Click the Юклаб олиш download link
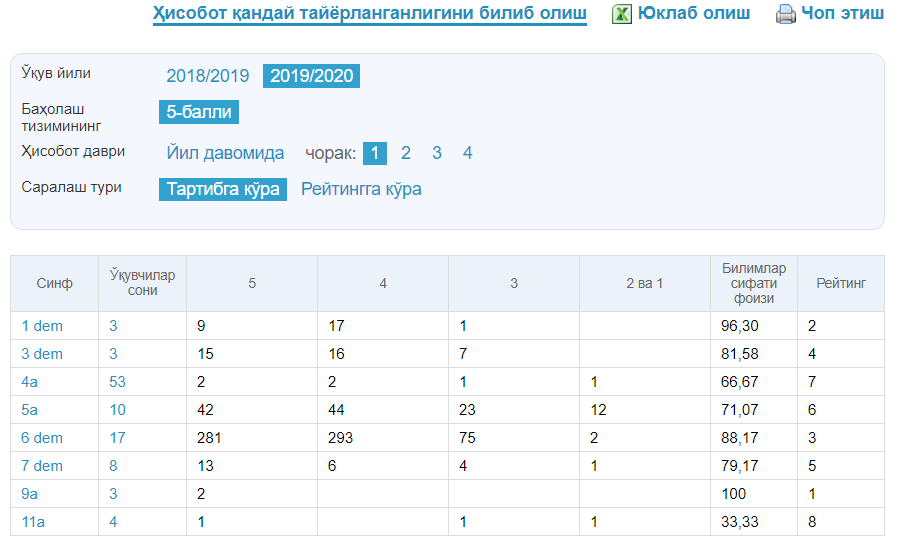 coord(694,14)
